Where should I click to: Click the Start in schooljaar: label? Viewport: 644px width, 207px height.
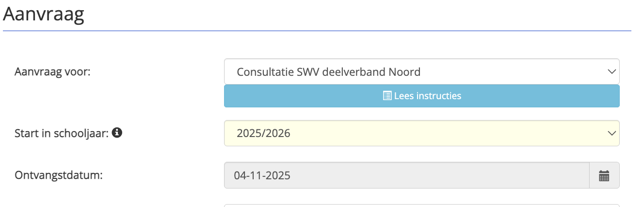pyautogui.click(x=62, y=133)
